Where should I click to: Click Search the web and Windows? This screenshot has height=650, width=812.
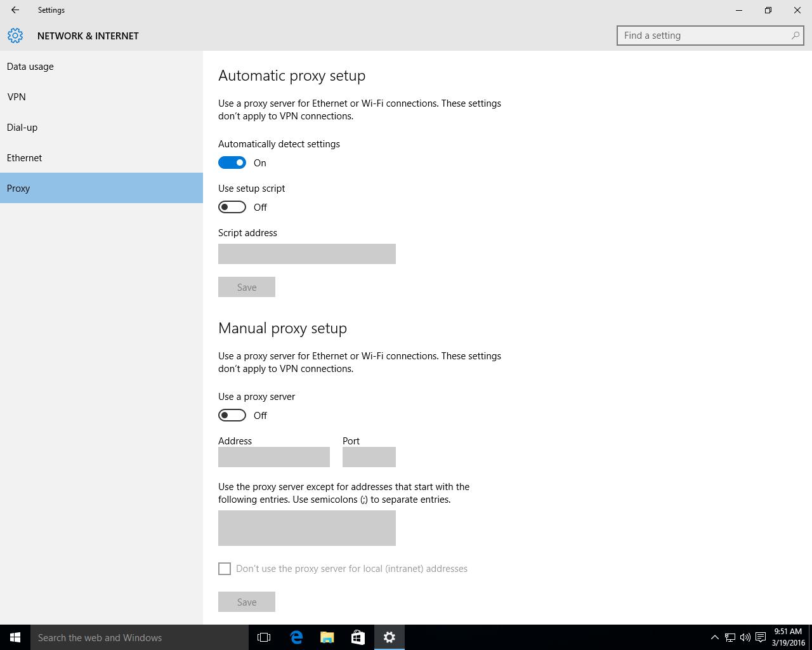coord(140,637)
